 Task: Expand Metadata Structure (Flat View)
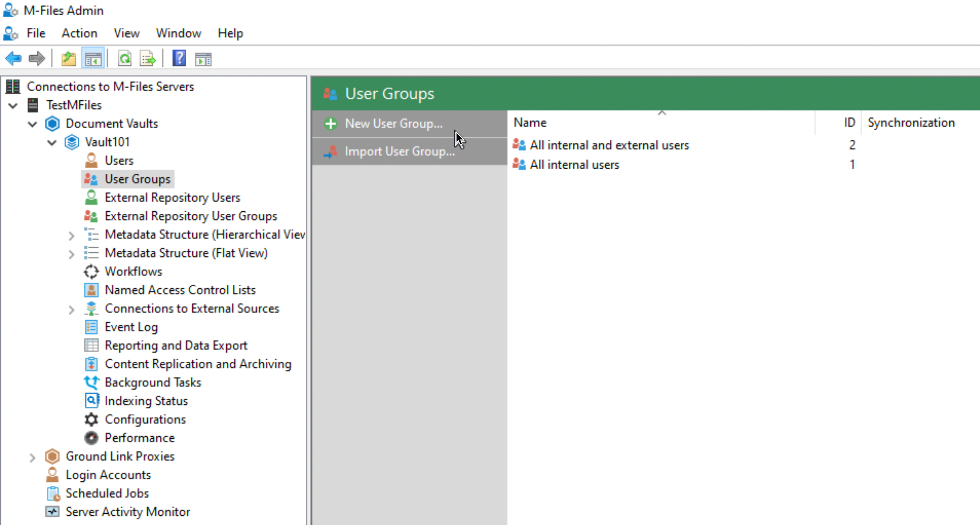(71, 254)
